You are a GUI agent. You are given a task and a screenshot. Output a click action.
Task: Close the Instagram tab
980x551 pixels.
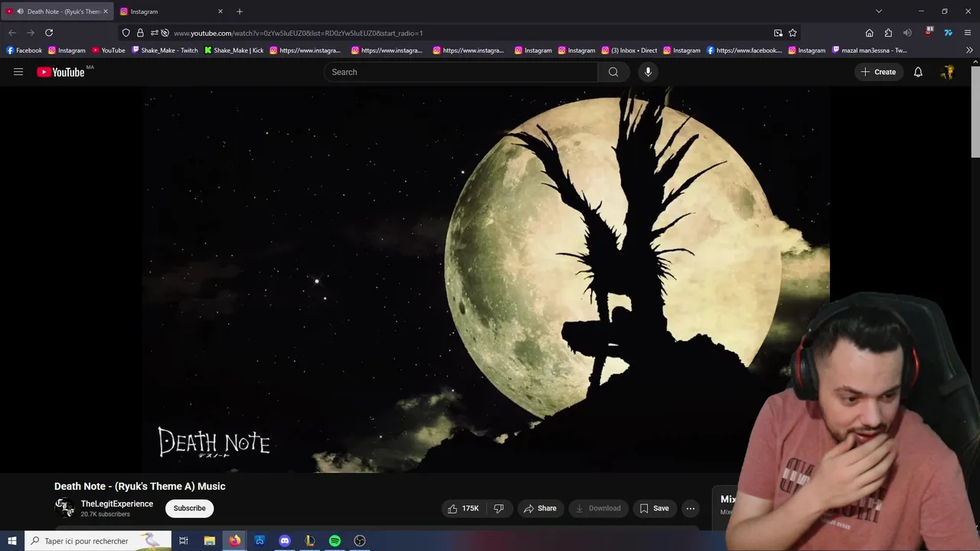pos(220,11)
